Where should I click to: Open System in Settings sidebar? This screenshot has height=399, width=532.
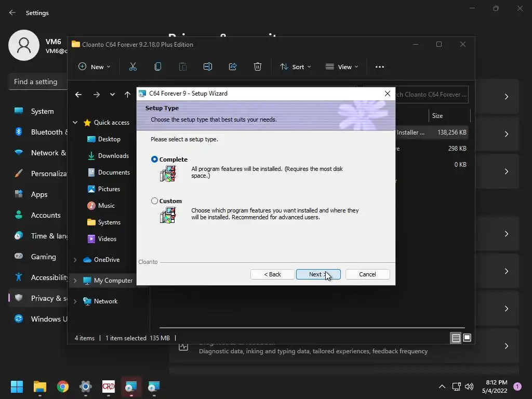[x=38, y=111]
